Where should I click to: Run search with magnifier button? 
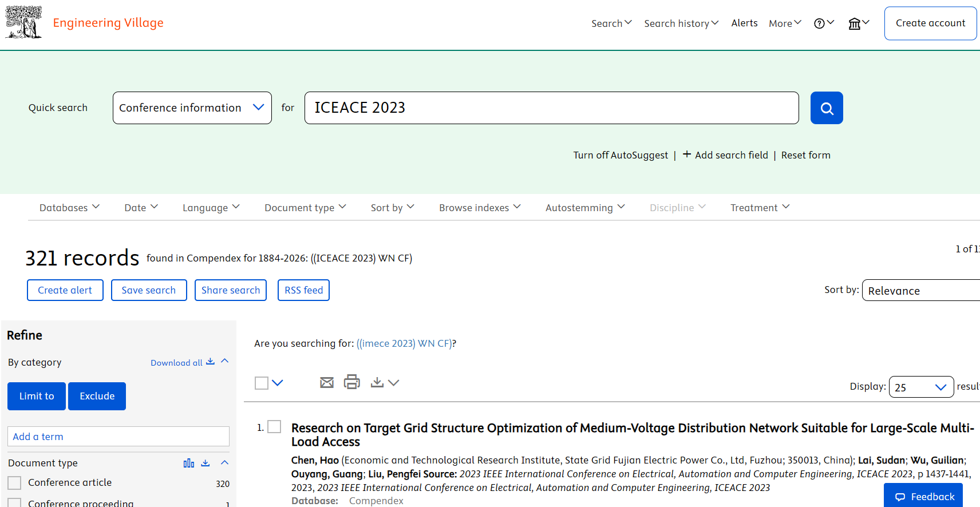point(827,108)
